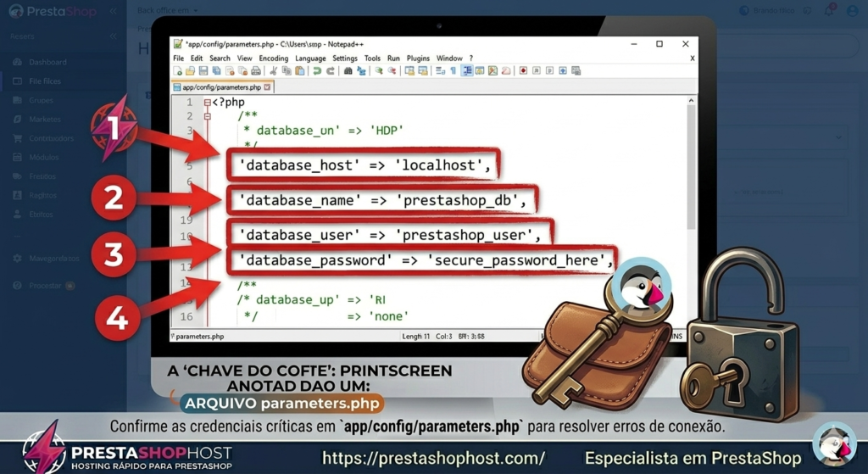
Task: Click the Open file folder icon
Action: (x=191, y=71)
